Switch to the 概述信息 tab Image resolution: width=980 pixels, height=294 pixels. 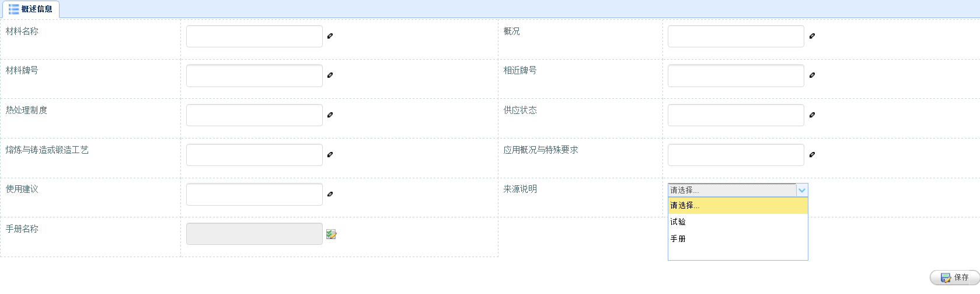(x=30, y=9)
